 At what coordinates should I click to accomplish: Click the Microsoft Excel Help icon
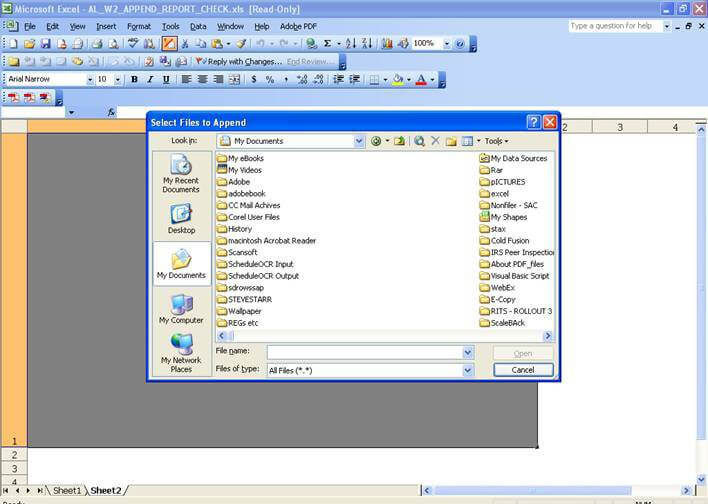(x=460, y=44)
